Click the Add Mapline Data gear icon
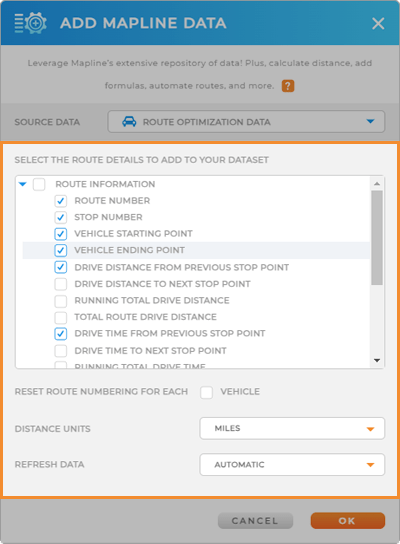400x544 pixels. 31,23
